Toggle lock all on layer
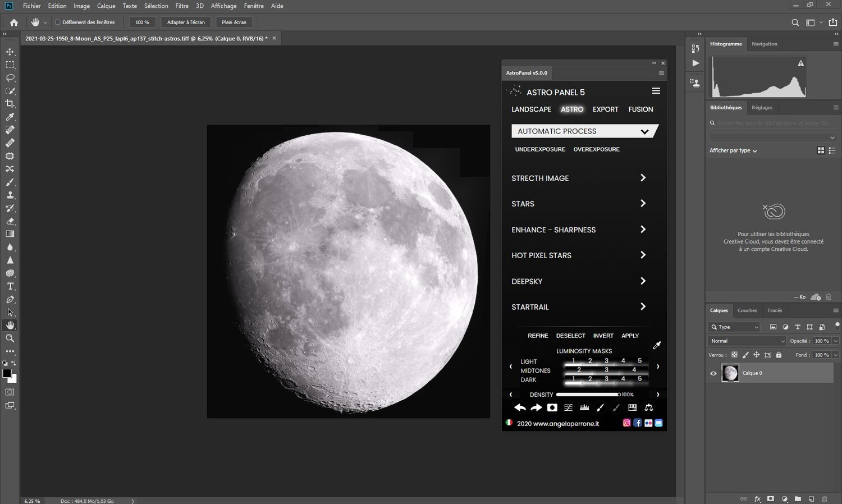This screenshot has width=842, height=504. tap(779, 355)
